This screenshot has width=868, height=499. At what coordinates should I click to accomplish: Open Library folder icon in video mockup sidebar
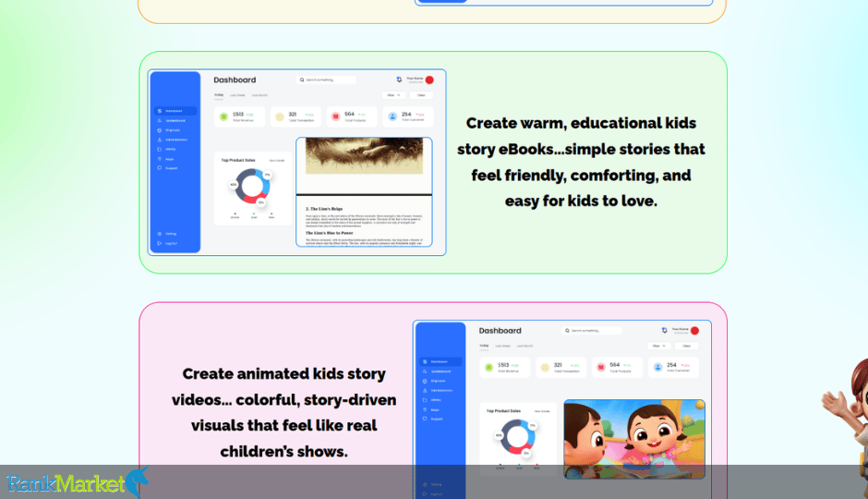[425, 400]
